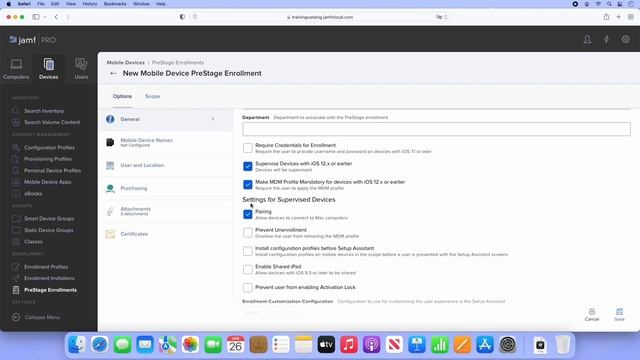The image size is (640, 360).
Task: Open the Bookmarks menu
Action: pos(115,4)
